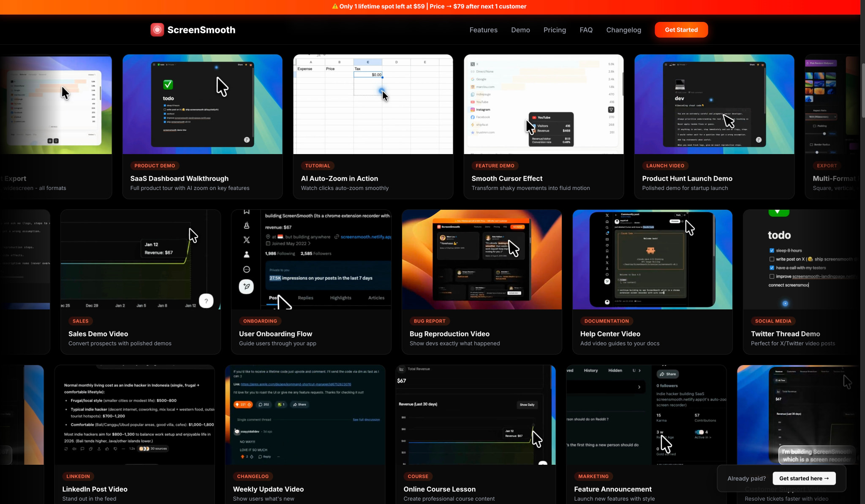Click the chevron after 'Joined May 2022'
The image size is (865, 504).
pyautogui.click(x=310, y=244)
